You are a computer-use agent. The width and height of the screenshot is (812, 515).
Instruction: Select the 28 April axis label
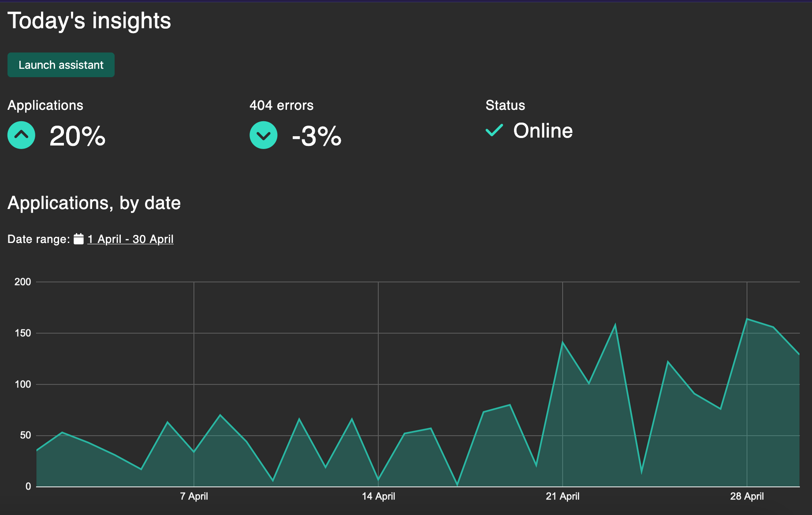point(747,496)
